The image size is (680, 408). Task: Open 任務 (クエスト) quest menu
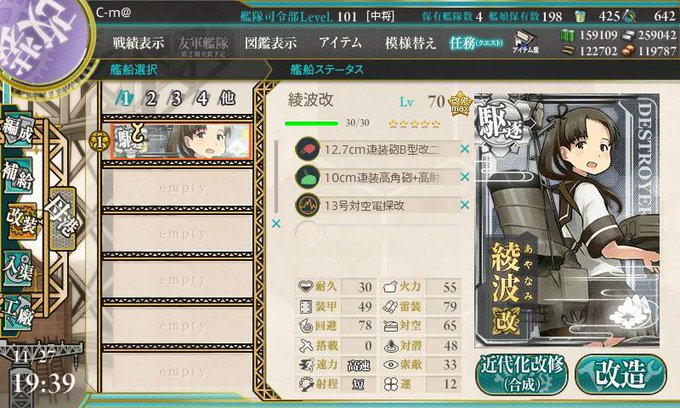(477, 42)
